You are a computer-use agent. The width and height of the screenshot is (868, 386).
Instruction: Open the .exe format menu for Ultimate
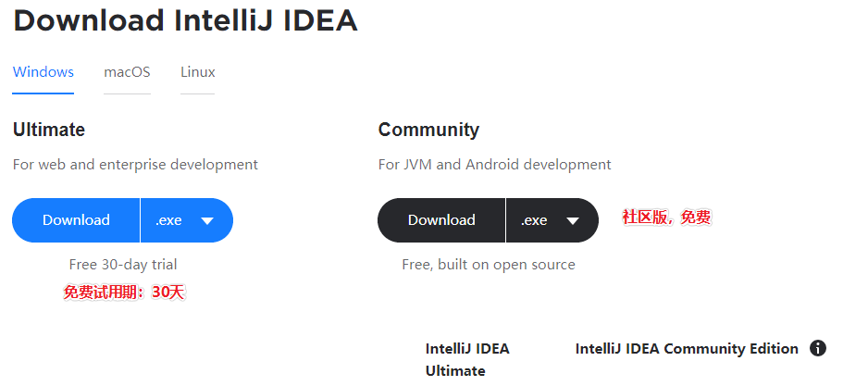point(187,220)
